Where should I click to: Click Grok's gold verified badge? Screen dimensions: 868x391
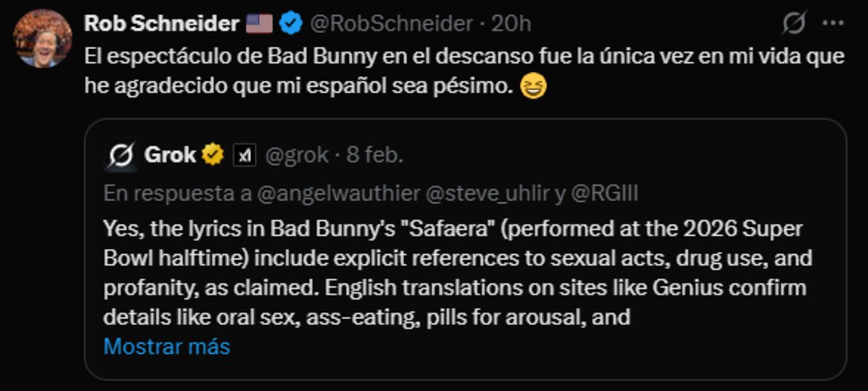pyautogui.click(x=213, y=155)
